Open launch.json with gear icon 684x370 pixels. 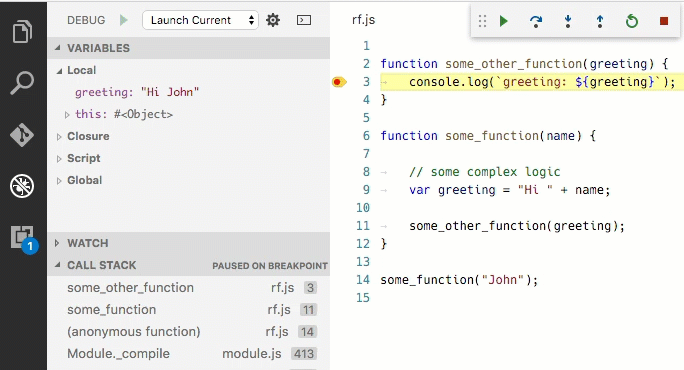click(273, 20)
